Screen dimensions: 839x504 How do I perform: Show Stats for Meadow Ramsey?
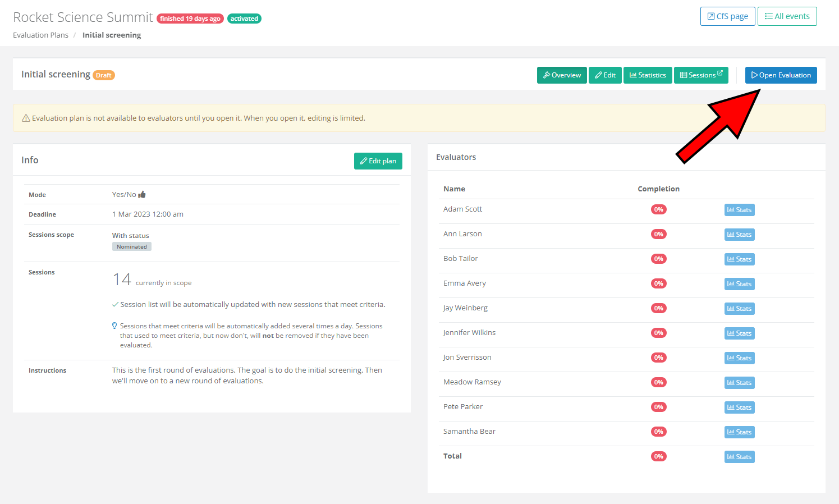pyautogui.click(x=739, y=383)
